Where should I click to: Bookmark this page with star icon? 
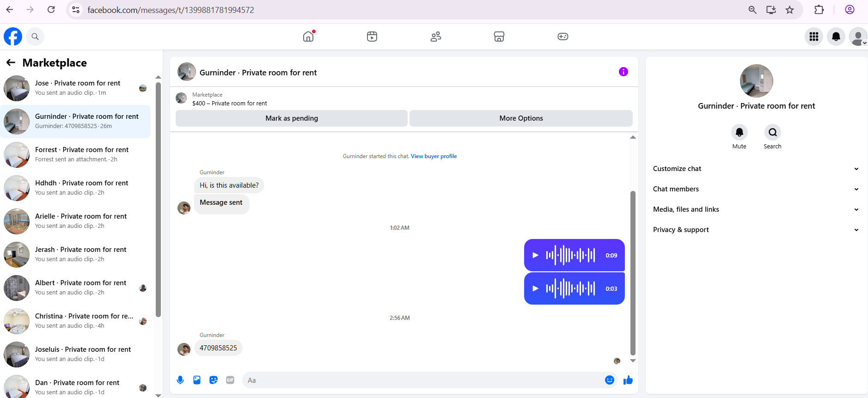[790, 10]
